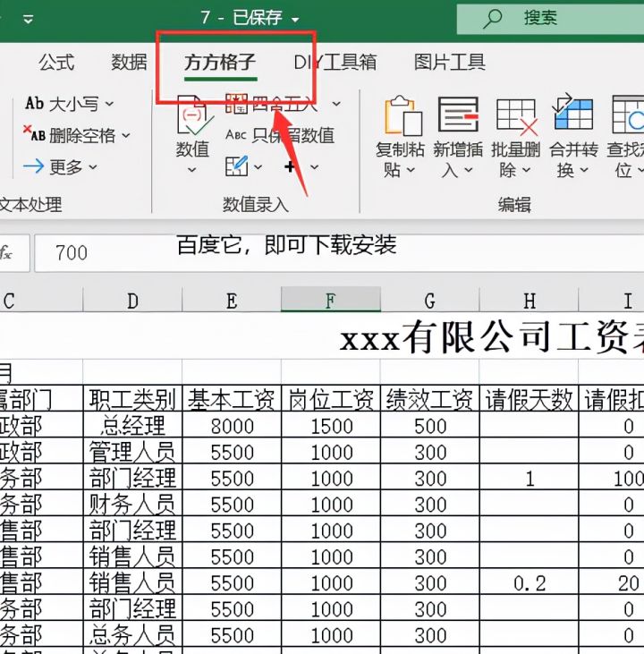Click formula bar showing 700
Screen dimensions: 644x654
[x=339, y=253]
